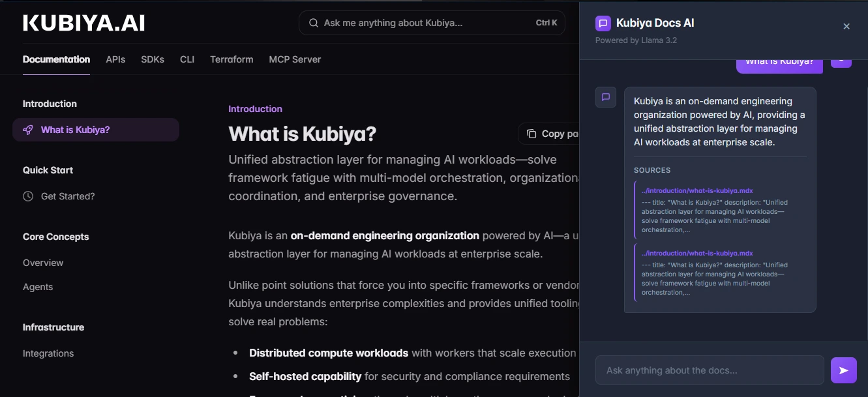The width and height of the screenshot is (868, 397).
Task: Click the Introduction breadcrumb above the title
Action: pos(255,109)
